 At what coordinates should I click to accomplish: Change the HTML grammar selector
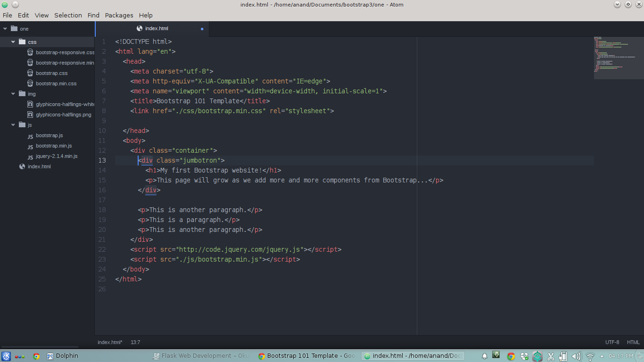633,342
